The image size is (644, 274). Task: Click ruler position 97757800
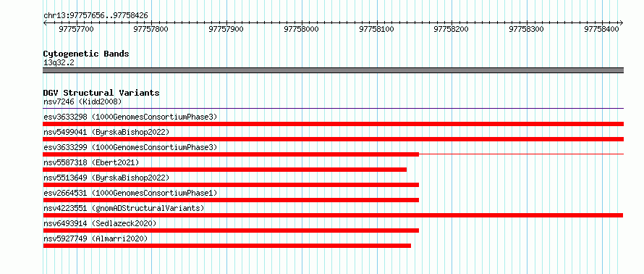point(151,29)
